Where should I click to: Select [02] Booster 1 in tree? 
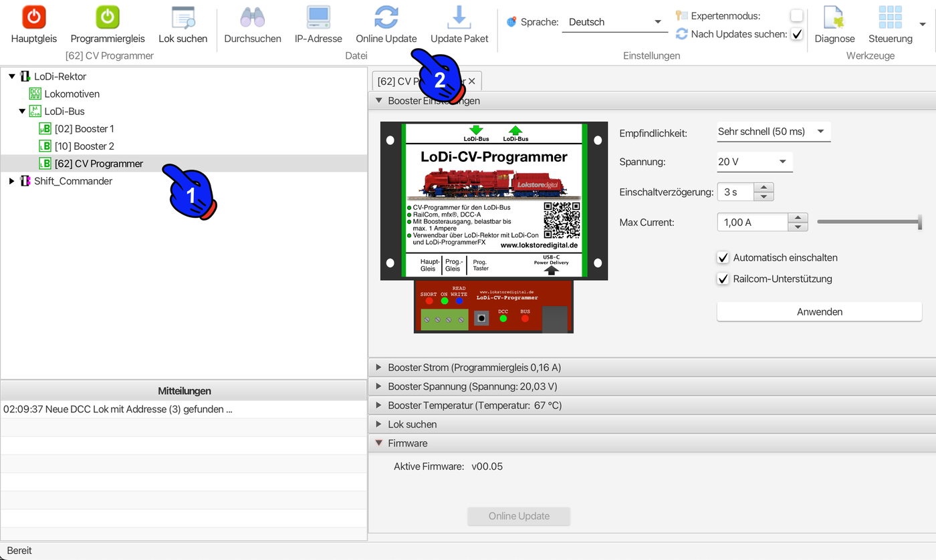click(84, 128)
